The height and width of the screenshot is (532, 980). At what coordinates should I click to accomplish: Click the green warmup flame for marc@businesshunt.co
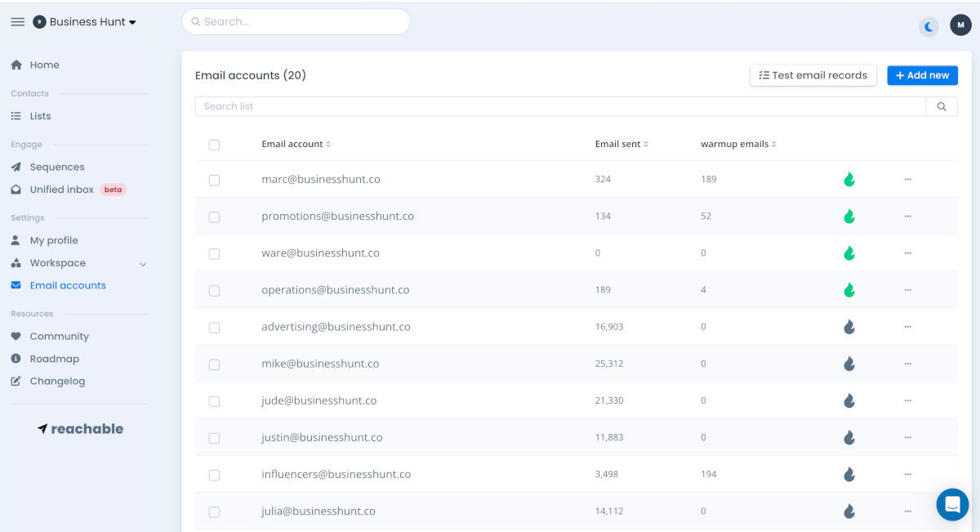849,179
